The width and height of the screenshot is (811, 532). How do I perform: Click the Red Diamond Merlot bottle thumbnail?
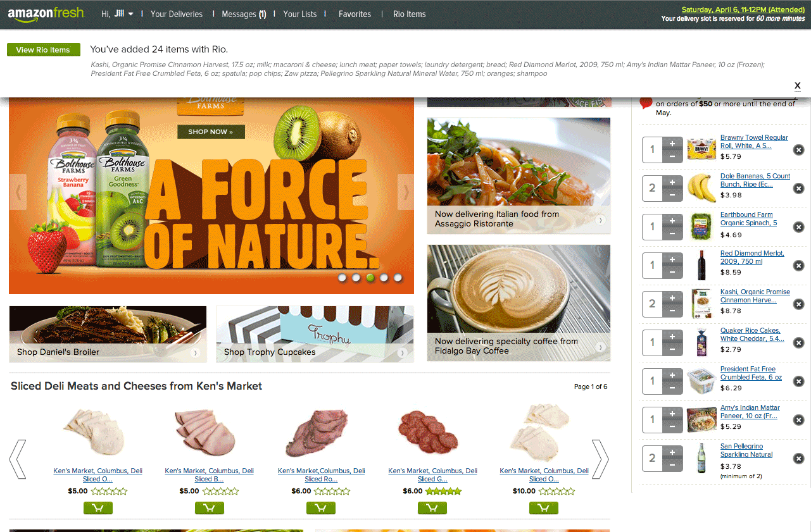coord(701,265)
